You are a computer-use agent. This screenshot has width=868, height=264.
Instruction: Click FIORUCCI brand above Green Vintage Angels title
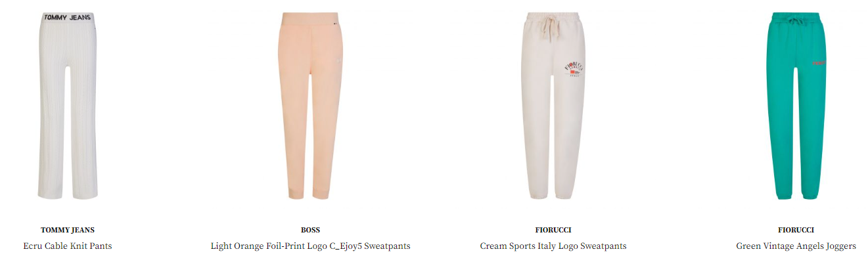796,230
